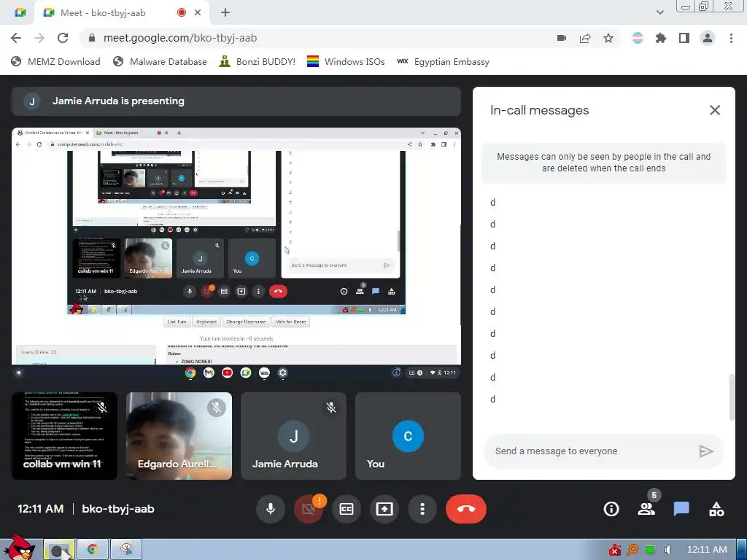Open the Angry Birds start button
Screen dimensions: 747x560
click(19, 548)
